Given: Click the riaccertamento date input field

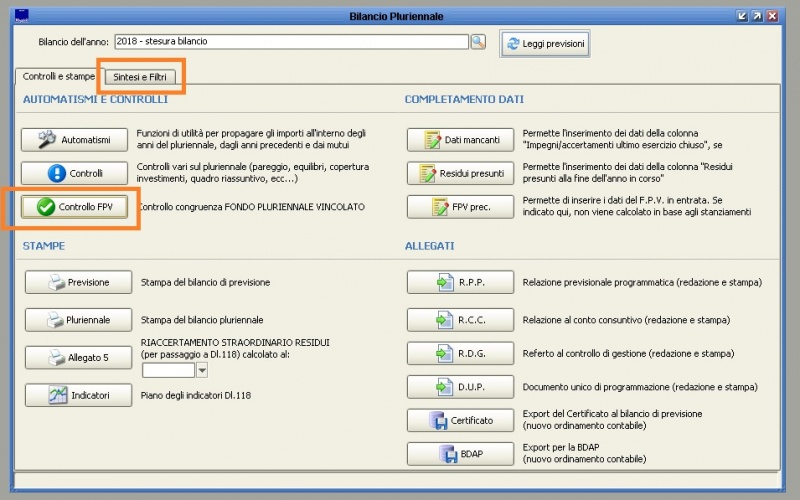Looking at the screenshot, I should [168, 370].
